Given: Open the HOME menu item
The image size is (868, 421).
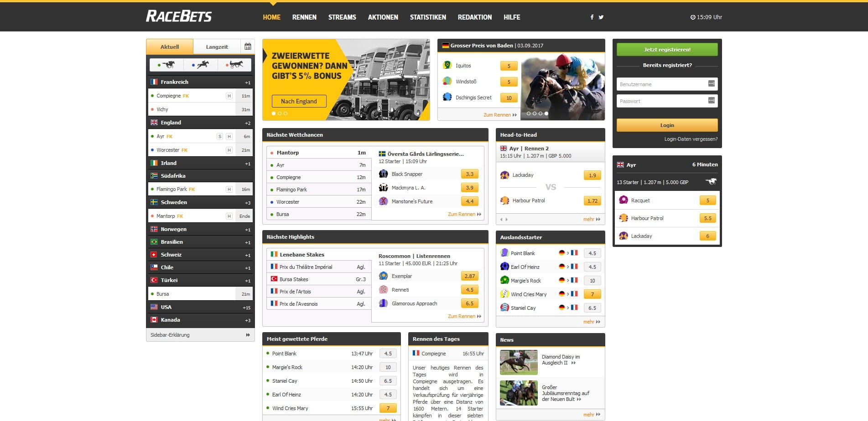Looking at the screenshot, I should 271,17.
